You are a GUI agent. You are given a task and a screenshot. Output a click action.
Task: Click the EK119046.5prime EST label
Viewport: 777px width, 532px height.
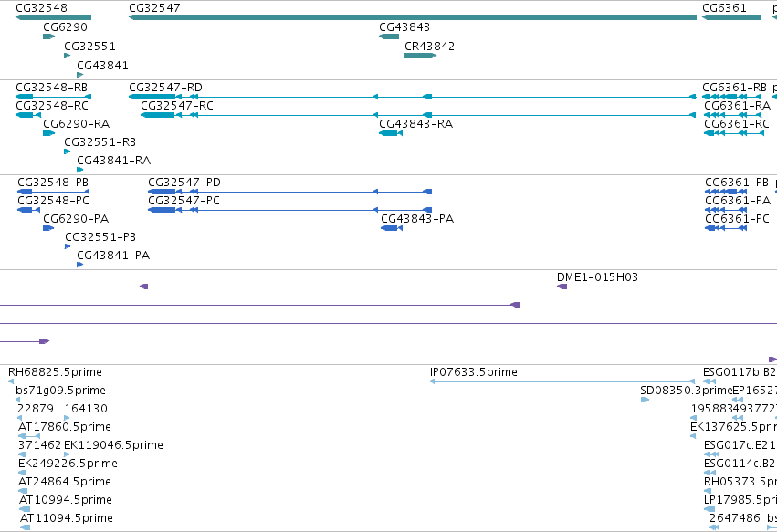tap(113, 445)
